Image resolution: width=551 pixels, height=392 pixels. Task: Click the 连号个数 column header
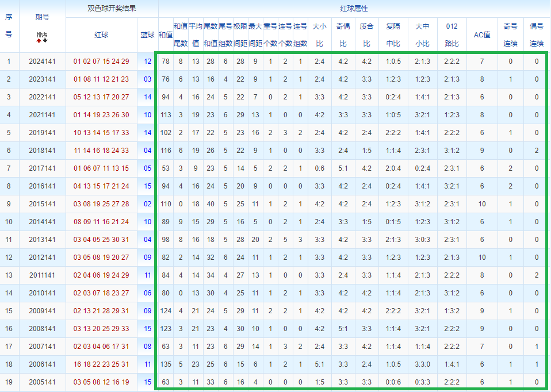pos(285,34)
